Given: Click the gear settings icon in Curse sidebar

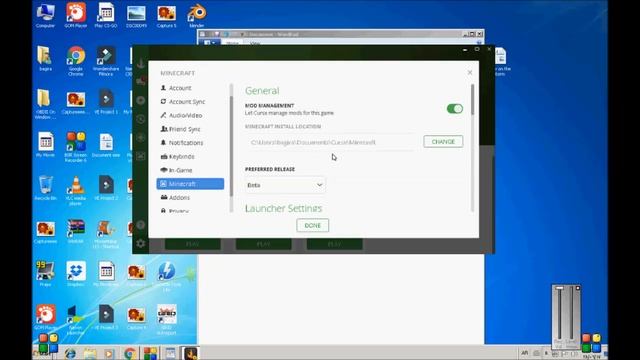Looking at the screenshot, I should click(x=141, y=244).
